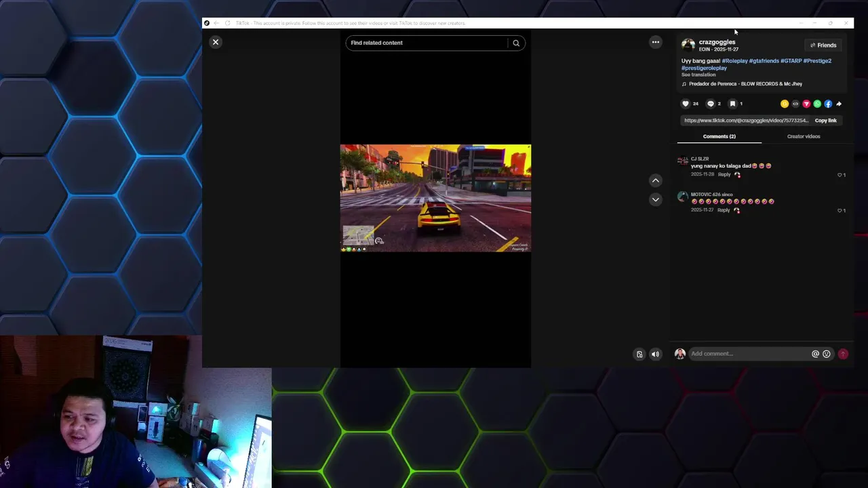Click See translation
868x488 pixels.
[698, 75]
